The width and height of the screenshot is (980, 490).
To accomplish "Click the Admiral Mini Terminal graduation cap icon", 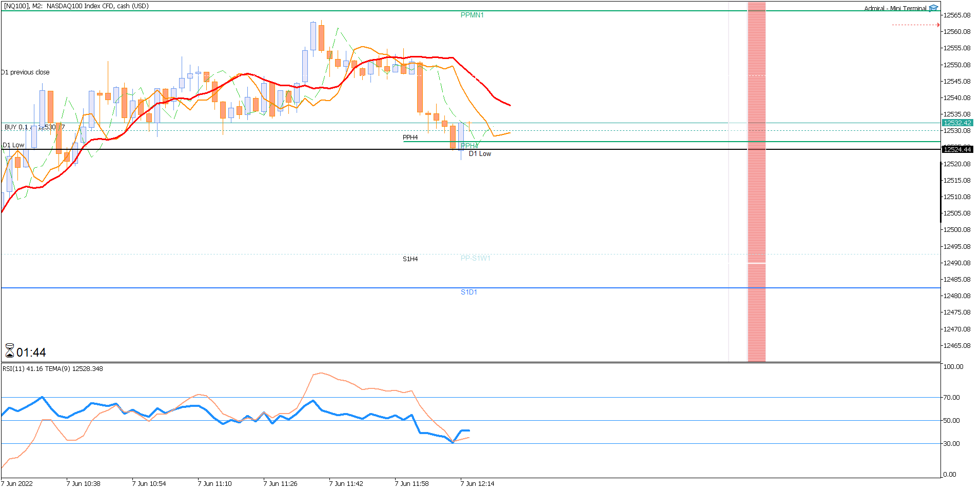I will [x=933, y=8].
